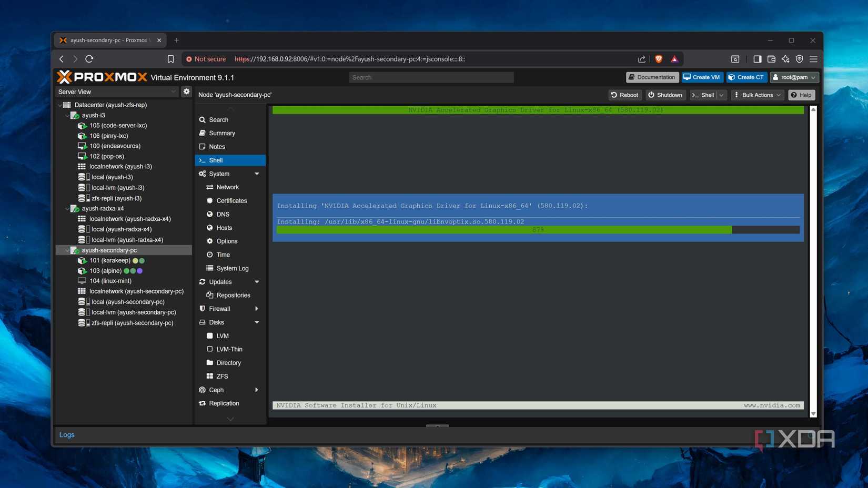Click the localnetwork (ayush-i3) grid icon
This screenshot has height=488, width=868.
tap(82, 167)
